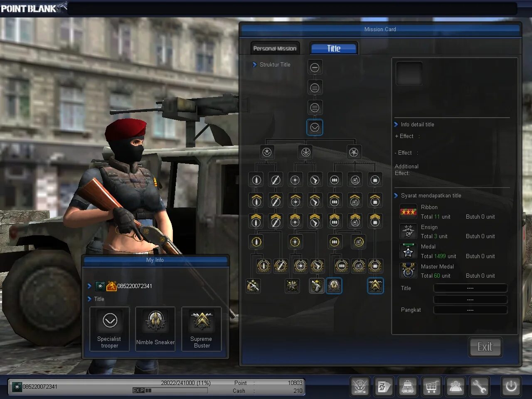The image size is (532, 399).
Task: Click the Ensign badge icon
Action: (408, 231)
